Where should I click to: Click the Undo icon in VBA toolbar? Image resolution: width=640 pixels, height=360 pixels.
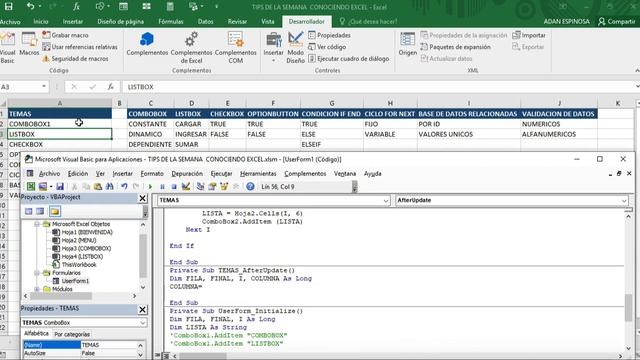click(x=124, y=187)
